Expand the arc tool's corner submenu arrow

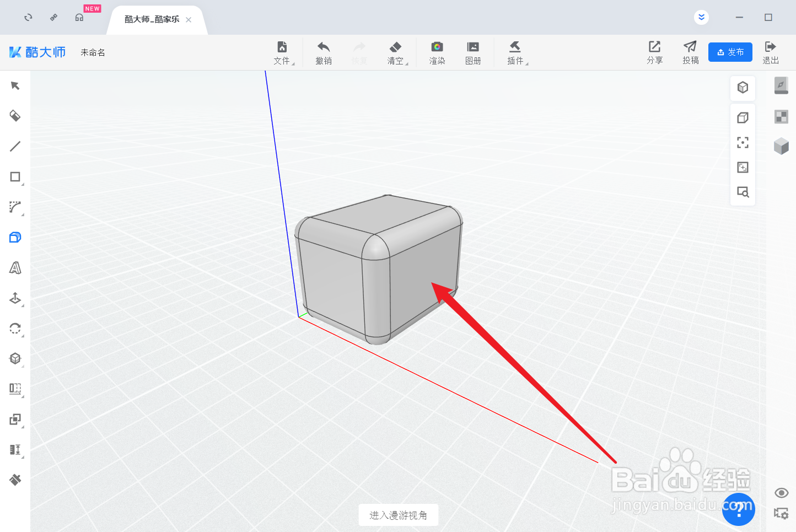tap(23, 215)
